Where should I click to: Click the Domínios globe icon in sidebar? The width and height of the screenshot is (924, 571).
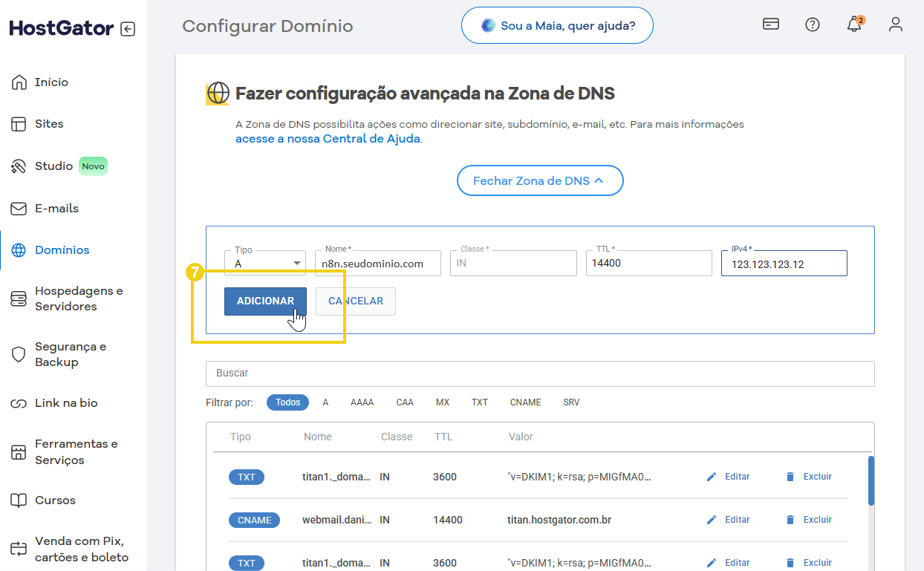[x=19, y=250]
